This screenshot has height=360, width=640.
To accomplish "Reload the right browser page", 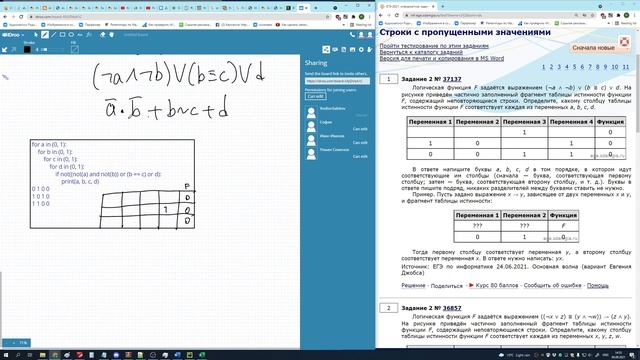I will coord(397,15).
